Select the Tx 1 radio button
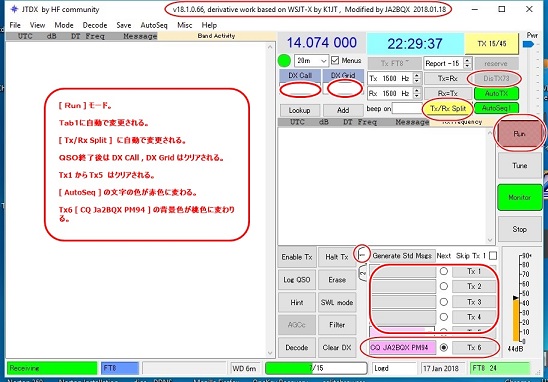 click(x=444, y=271)
